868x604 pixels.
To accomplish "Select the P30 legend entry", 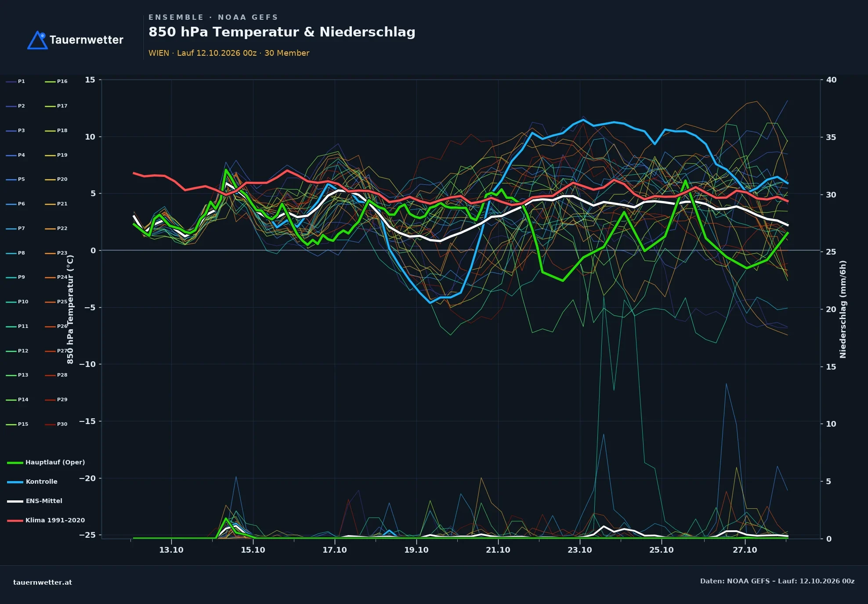I will coord(56,424).
